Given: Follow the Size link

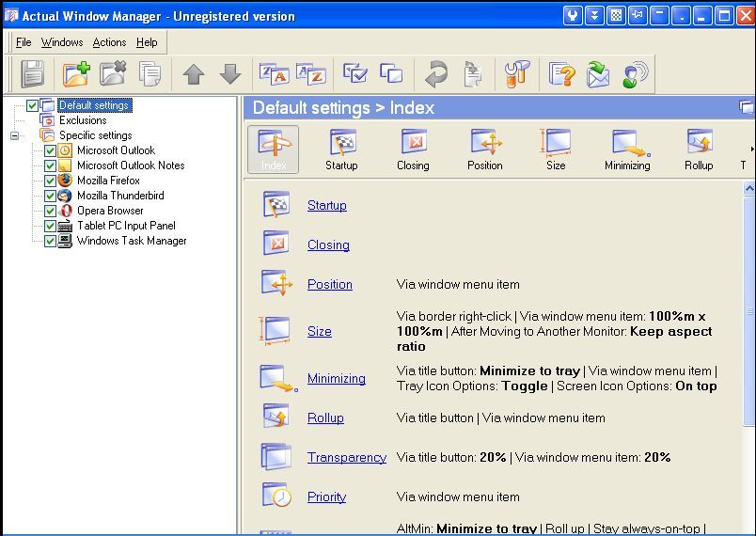Looking at the screenshot, I should pos(319,332).
